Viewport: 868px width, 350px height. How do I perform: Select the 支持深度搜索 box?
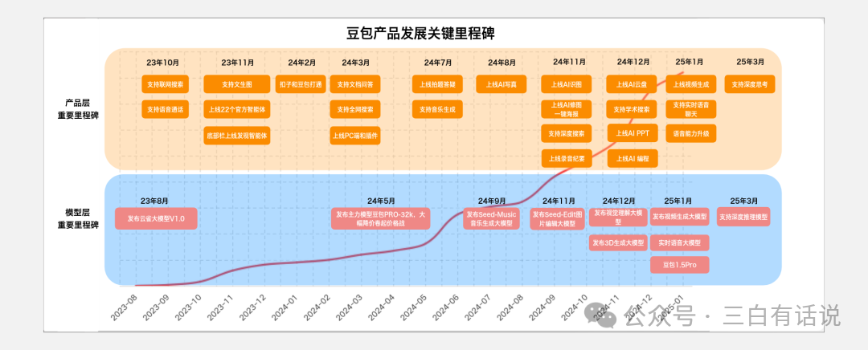coord(567,133)
